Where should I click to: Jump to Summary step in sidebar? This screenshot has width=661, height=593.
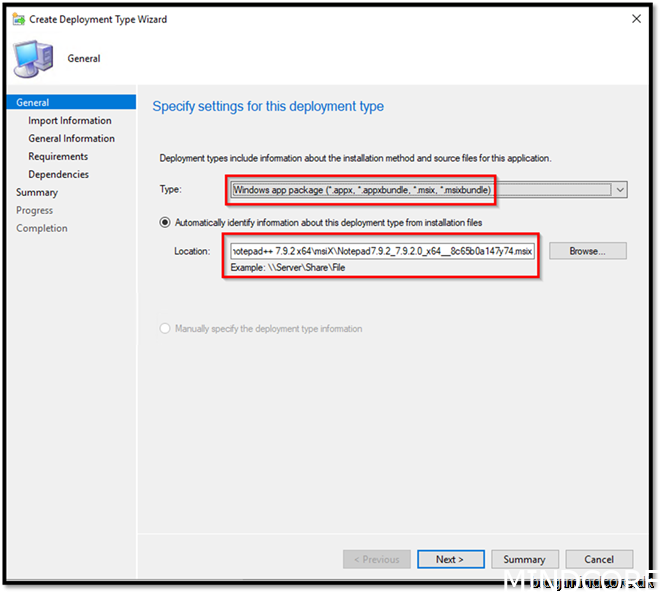tap(37, 193)
